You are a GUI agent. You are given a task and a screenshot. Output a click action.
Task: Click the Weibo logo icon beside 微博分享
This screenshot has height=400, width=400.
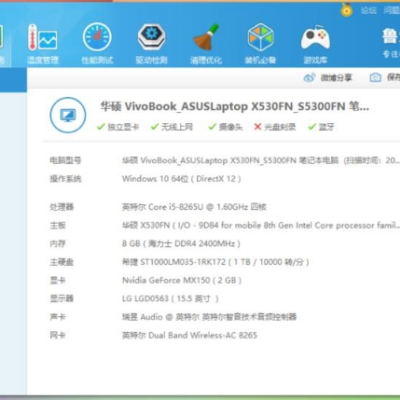point(309,78)
